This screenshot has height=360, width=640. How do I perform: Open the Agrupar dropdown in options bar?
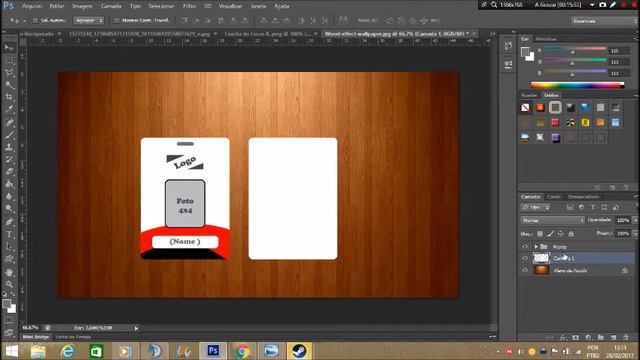pos(89,20)
